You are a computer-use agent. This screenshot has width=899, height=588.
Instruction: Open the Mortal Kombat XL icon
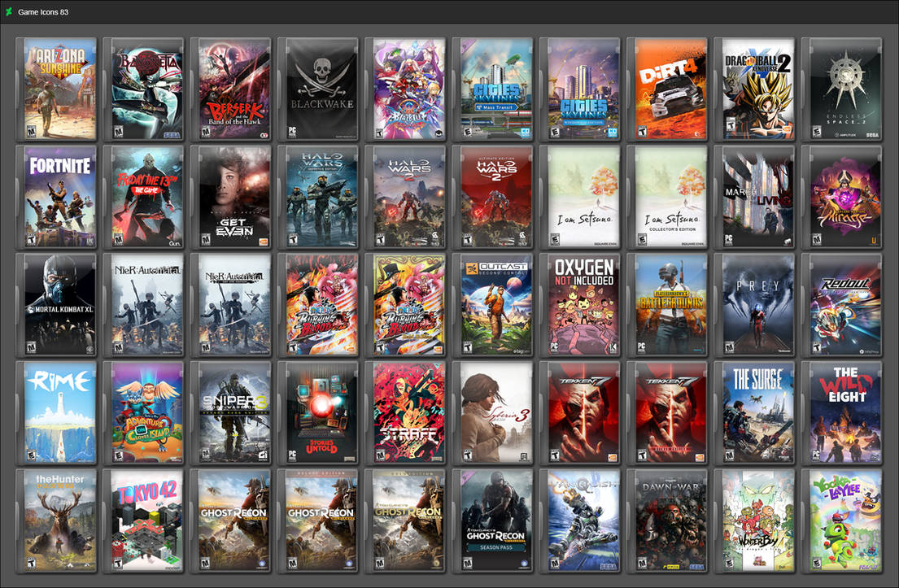pos(56,305)
